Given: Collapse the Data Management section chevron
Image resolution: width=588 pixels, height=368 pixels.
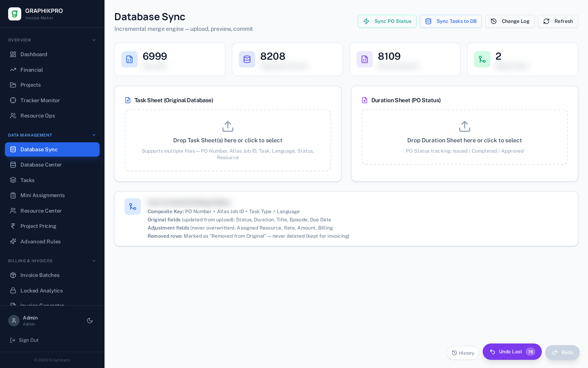Looking at the screenshot, I should [x=94, y=135].
